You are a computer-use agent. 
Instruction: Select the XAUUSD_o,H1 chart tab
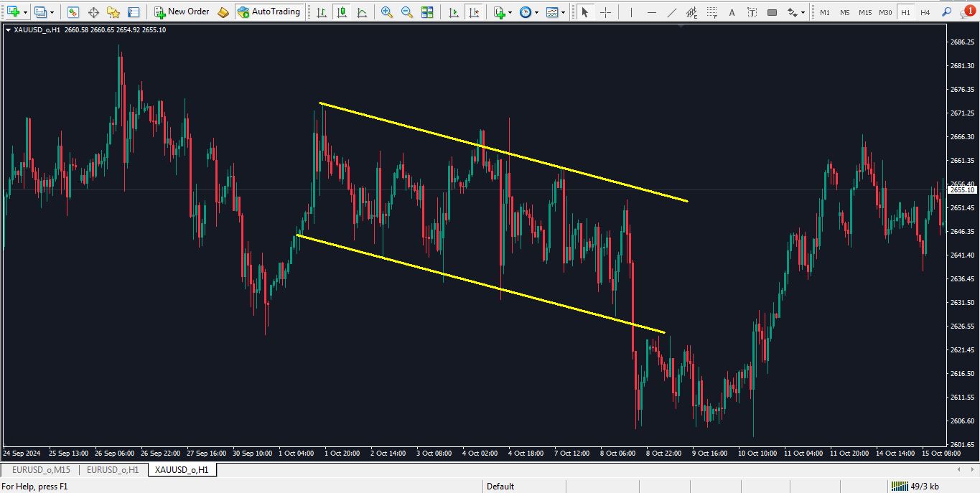pyautogui.click(x=182, y=470)
